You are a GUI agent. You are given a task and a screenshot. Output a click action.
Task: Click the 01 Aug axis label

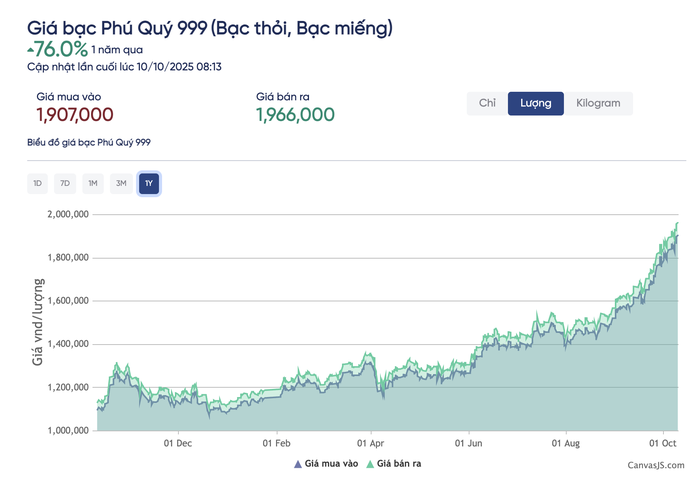click(566, 442)
